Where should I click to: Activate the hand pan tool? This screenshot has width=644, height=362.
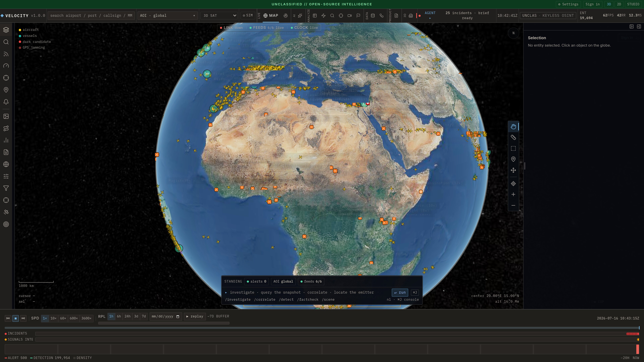(513, 127)
